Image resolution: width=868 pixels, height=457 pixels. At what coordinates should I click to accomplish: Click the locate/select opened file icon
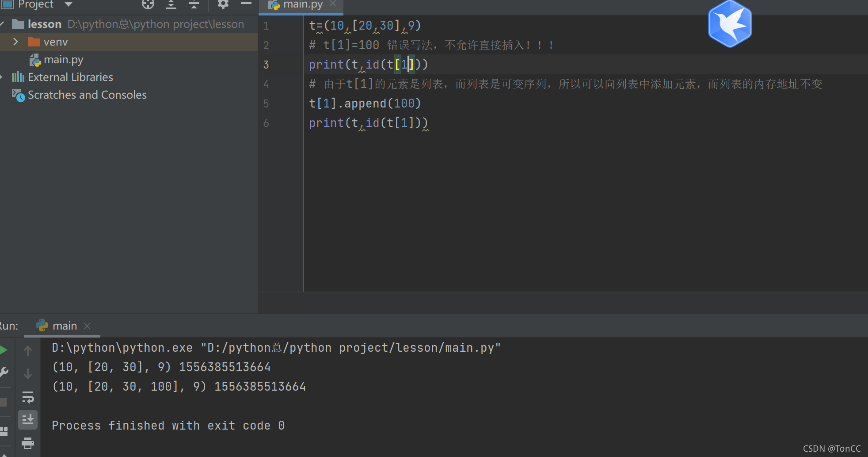pos(148,4)
